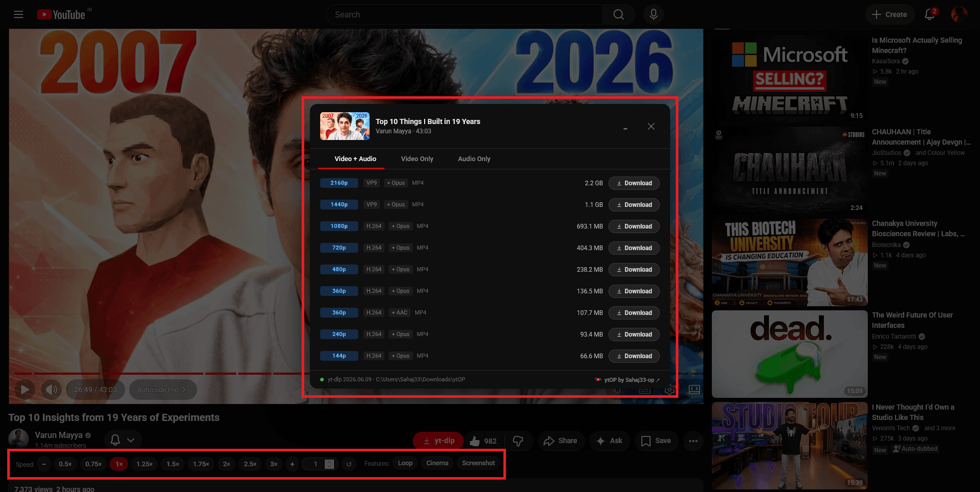Download the 360p AAC 107.7 MB format
980x492 pixels.
pyautogui.click(x=634, y=313)
